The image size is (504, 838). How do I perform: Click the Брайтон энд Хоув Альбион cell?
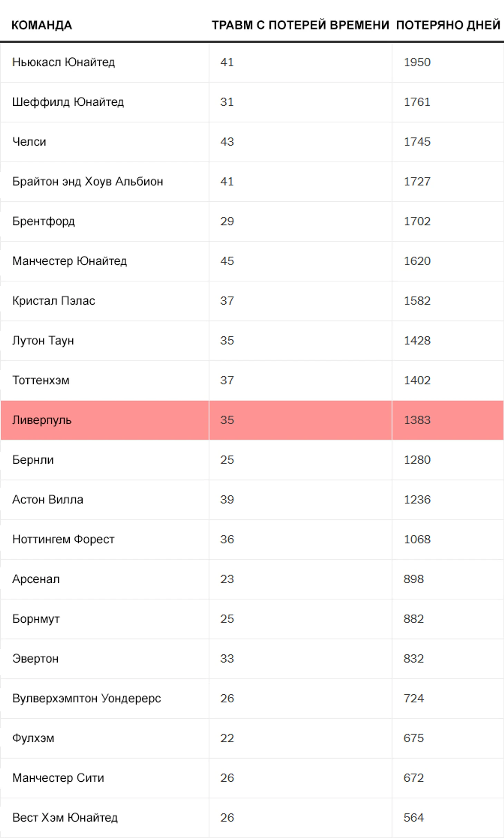point(88,181)
